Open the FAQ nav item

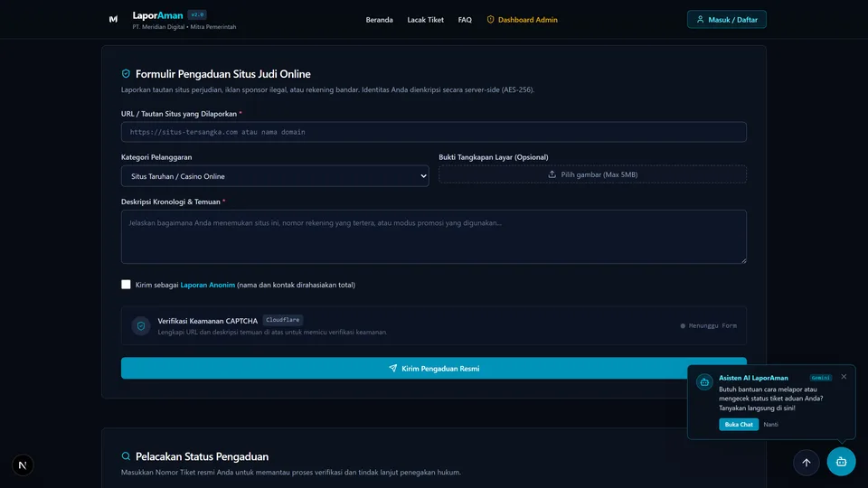[465, 20]
